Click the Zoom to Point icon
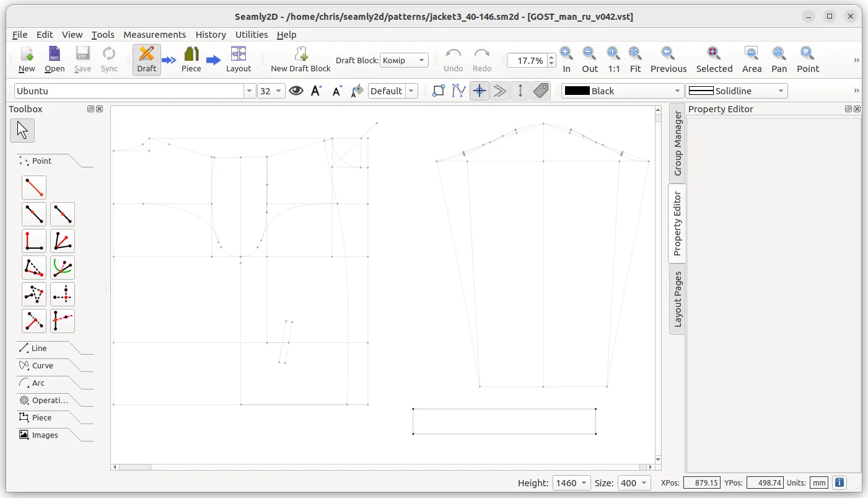The height and width of the screenshot is (498, 868). coord(808,60)
